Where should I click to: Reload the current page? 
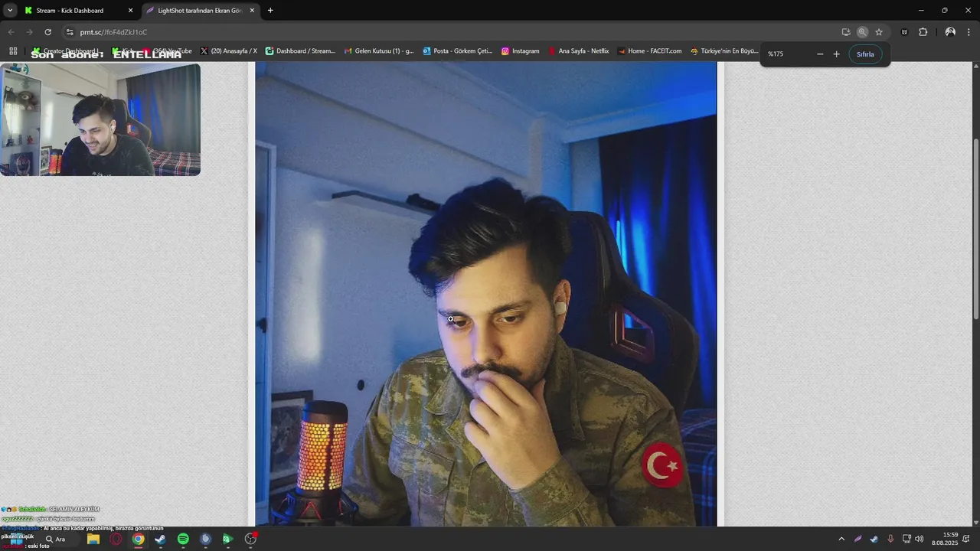coord(47,32)
